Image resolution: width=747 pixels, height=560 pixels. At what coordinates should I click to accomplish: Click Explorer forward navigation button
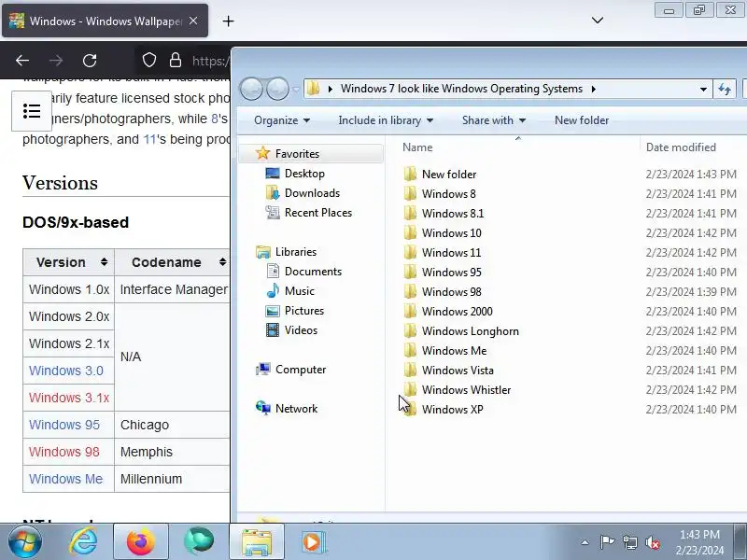pos(277,89)
